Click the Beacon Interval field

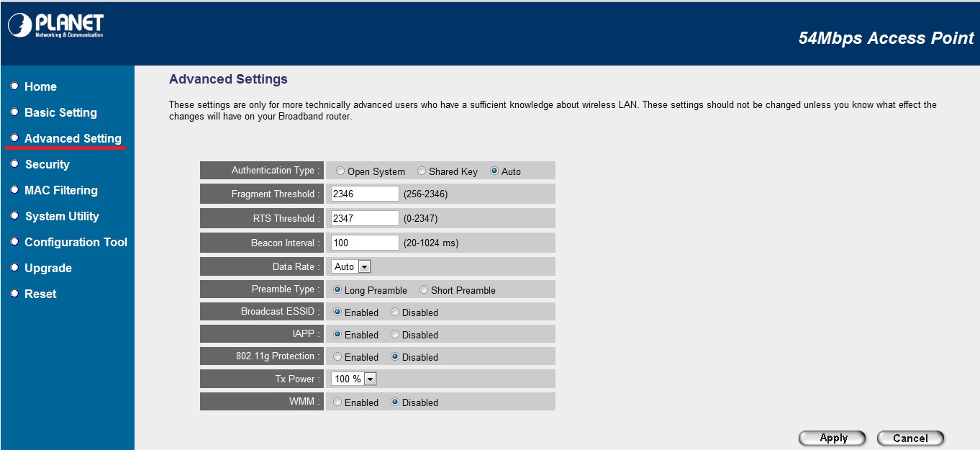click(x=365, y=243)
